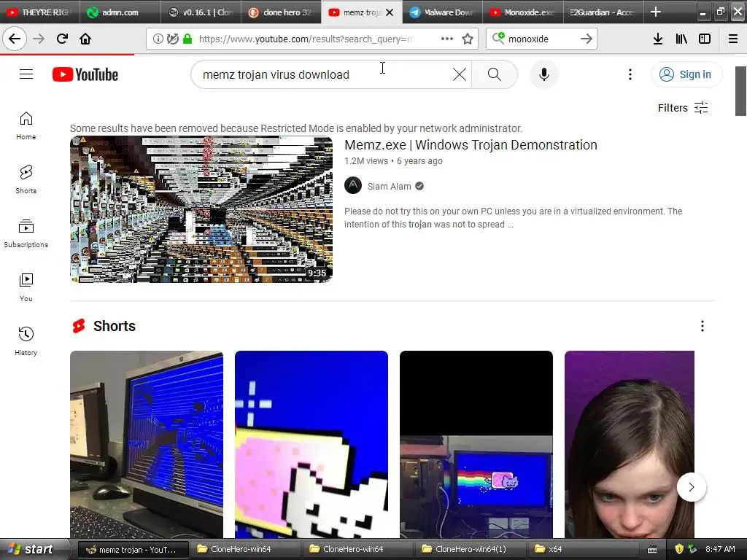Switch to the clone hero 32 tab

281,12
